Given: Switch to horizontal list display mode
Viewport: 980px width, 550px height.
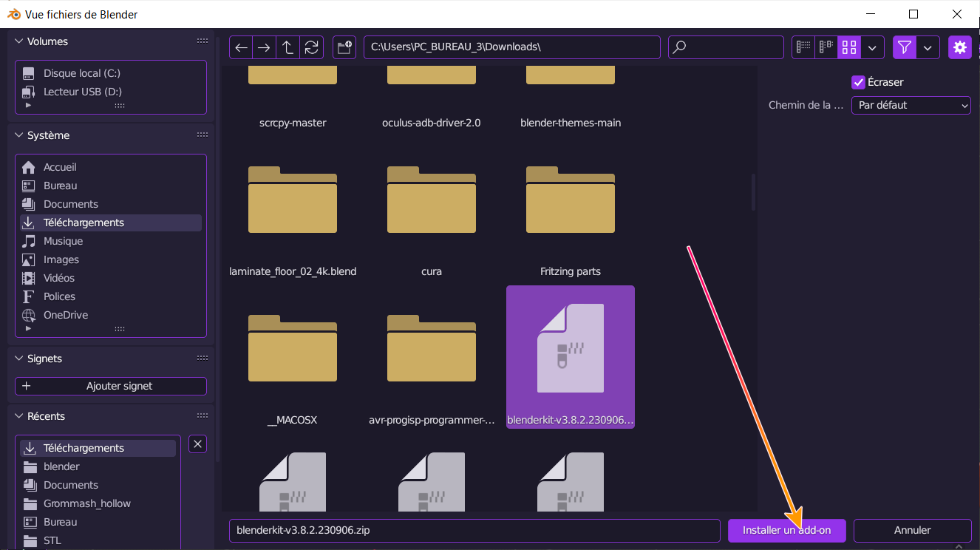Looking at the screenshot, I should click(x=826, y=47).
